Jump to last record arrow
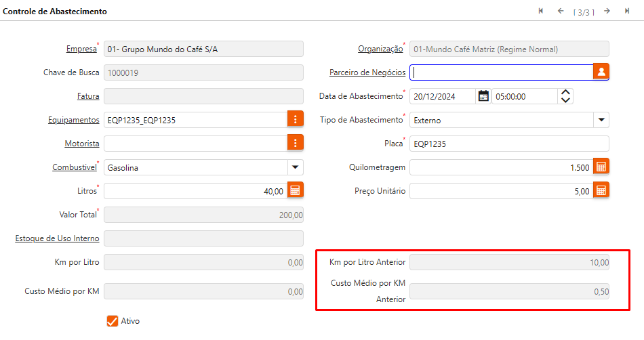Screen dimensions: 644x340 click(x=627, y=11)
